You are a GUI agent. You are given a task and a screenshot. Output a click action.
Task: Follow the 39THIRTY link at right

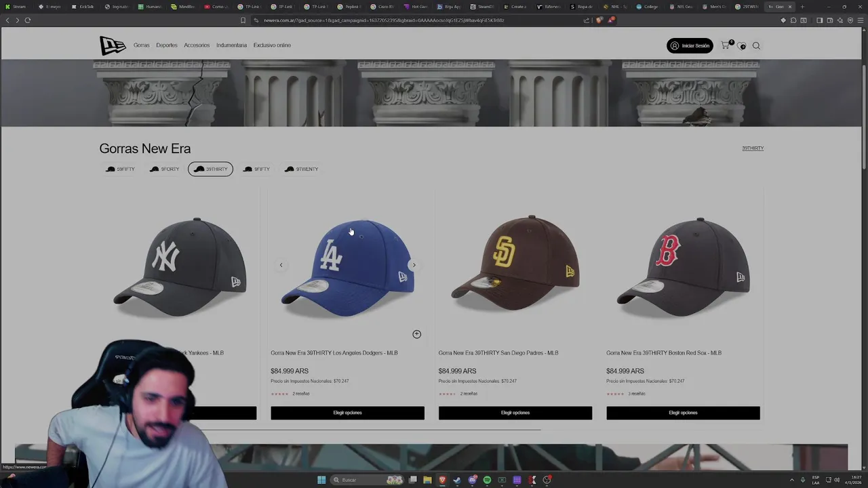[x=753, y=148]
